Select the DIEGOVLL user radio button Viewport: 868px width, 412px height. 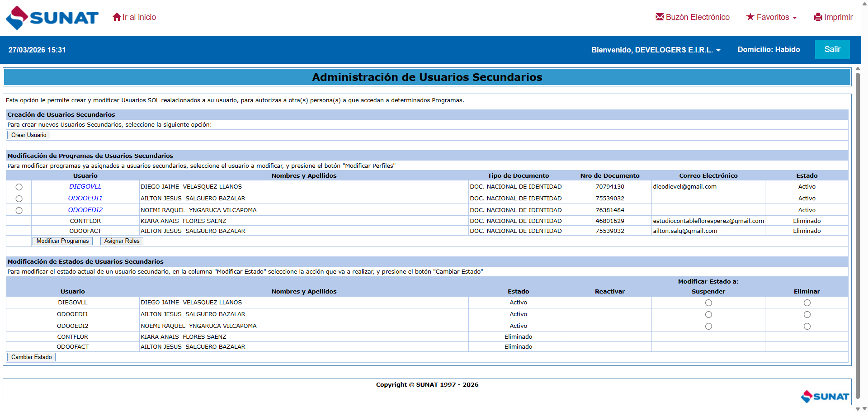coord(19,187)
